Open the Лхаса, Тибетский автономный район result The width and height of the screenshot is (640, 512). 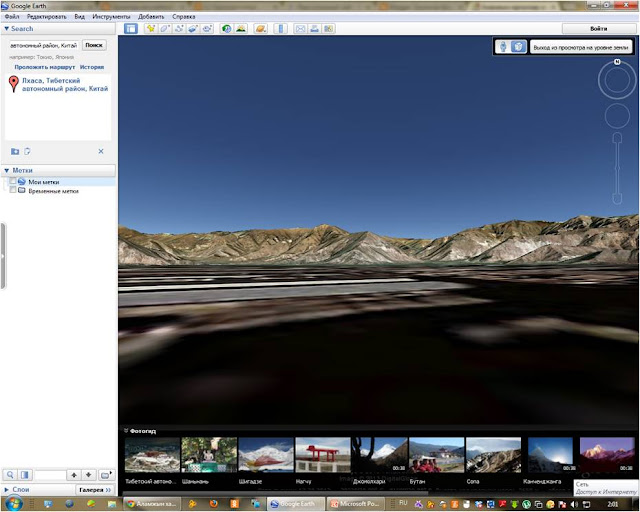click(x=65, y=85)
